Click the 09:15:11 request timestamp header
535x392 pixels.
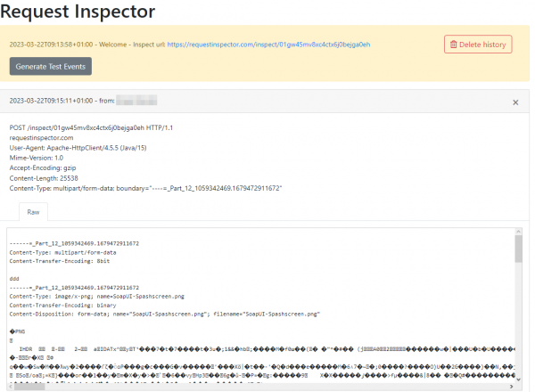(53, 102)
